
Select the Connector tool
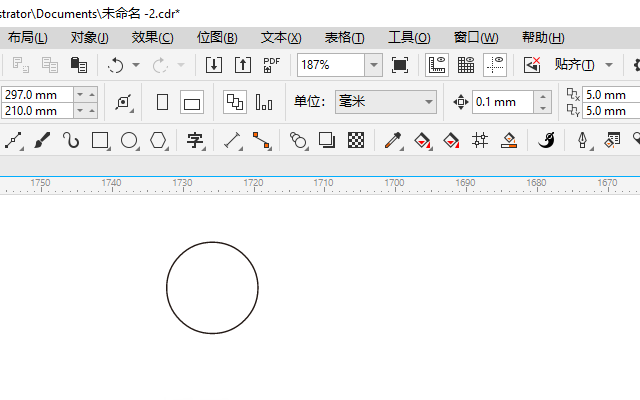coord(261,140)
